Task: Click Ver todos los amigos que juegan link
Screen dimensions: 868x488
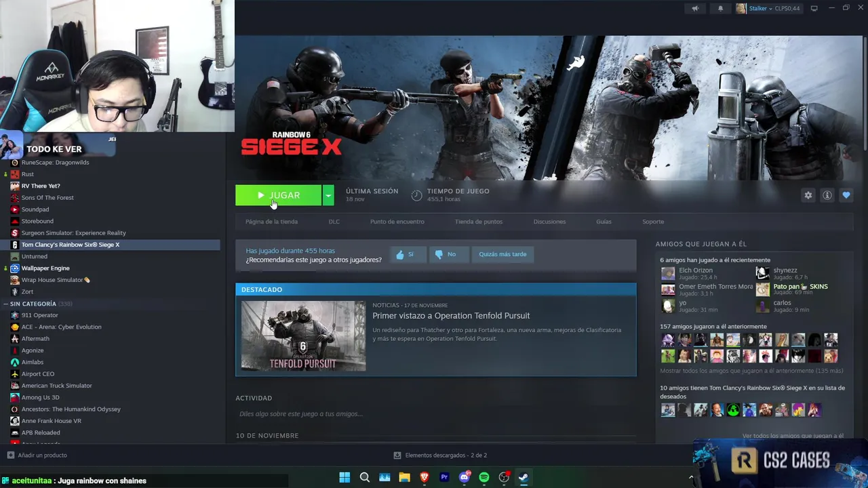Action: pos(793,436)
